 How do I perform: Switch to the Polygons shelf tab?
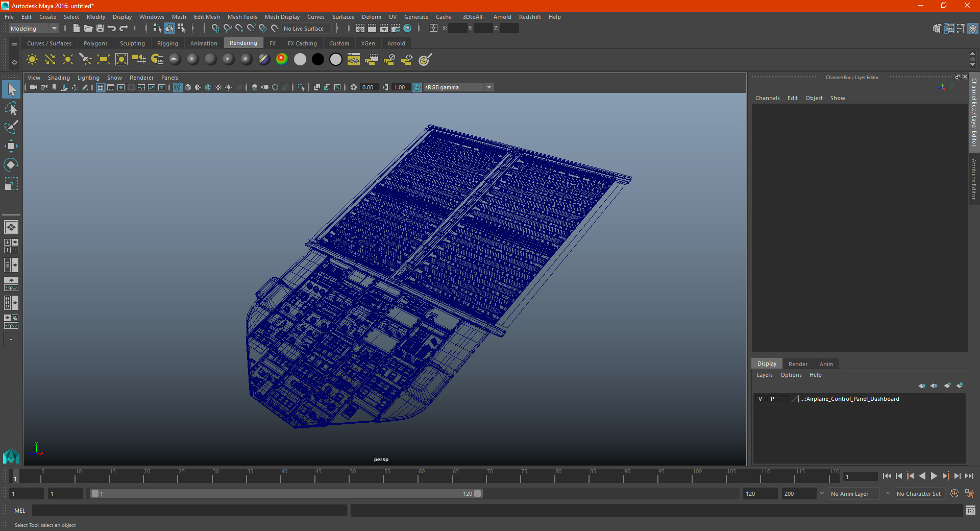pos(95,43)
